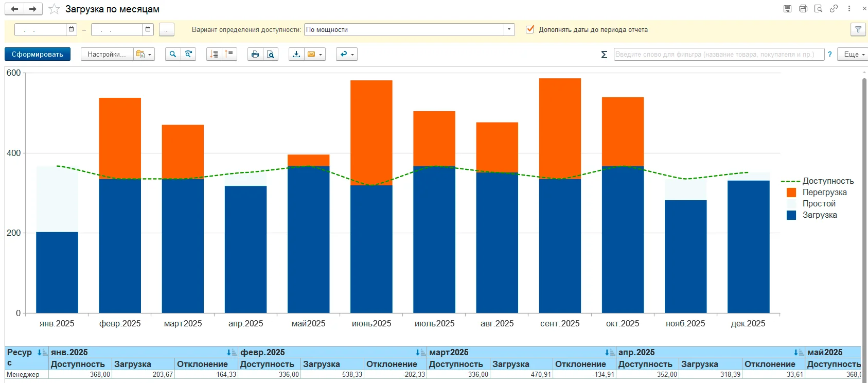
Task: Click the Find magnifier icon in toolbar
Action: (173, 54)
